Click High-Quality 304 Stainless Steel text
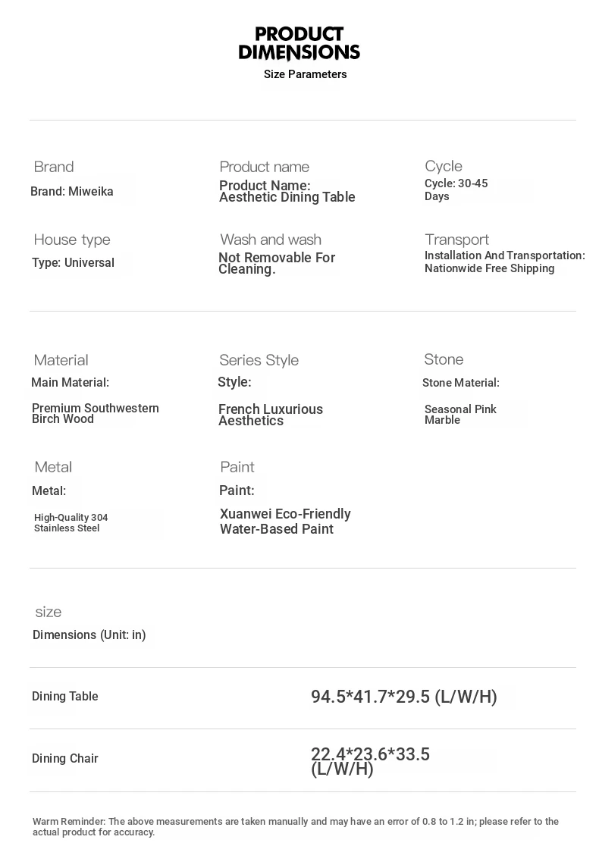This screenshot has height=868, width=599. coord(71,522)
